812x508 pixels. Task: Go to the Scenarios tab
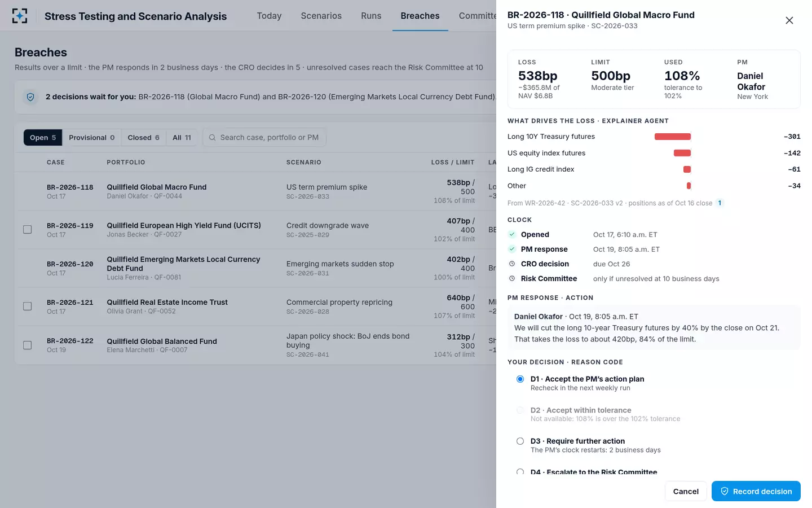tap(321, 16)
